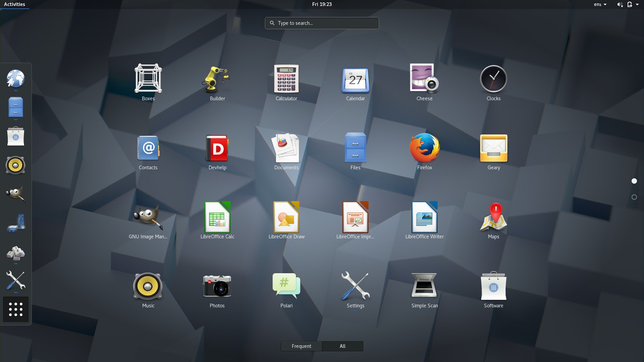Expand the system status menu arrow
This screenshot has width=644, height=362.
point(637,4)
